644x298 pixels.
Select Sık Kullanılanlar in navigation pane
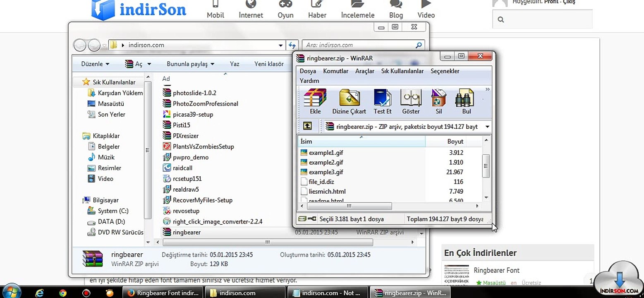click(x=109, y=82)
